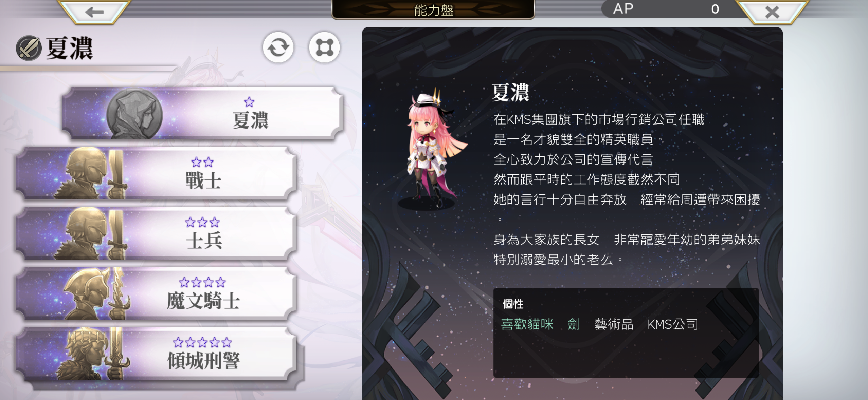Tap the 劍 personality trait
This screenshot has height=400, width=868.
click(x=574, y=324)
